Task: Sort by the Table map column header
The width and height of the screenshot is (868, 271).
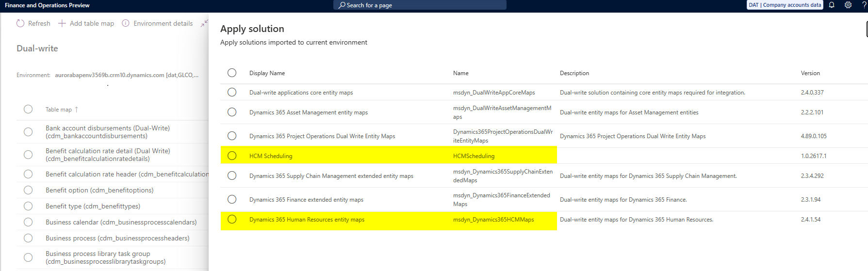Action: point(59,110)
